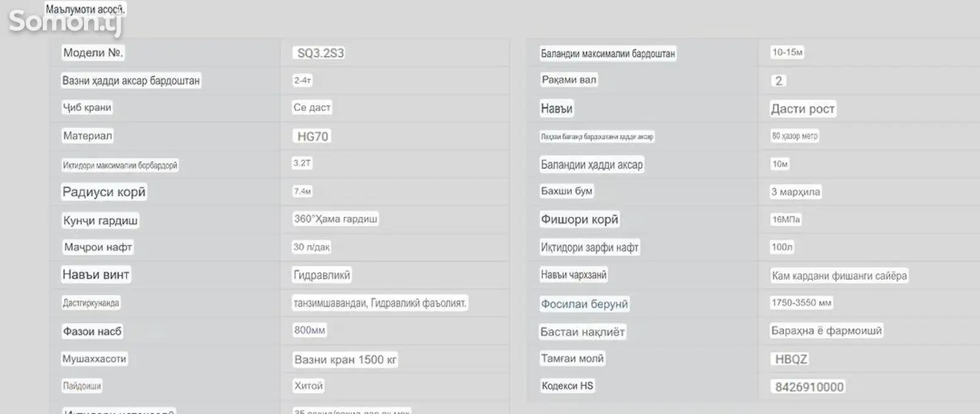Viewport: 980px width, 414px height.
Task: Click the SQ3.2S3 model value
Action: (x=320, y=53)
